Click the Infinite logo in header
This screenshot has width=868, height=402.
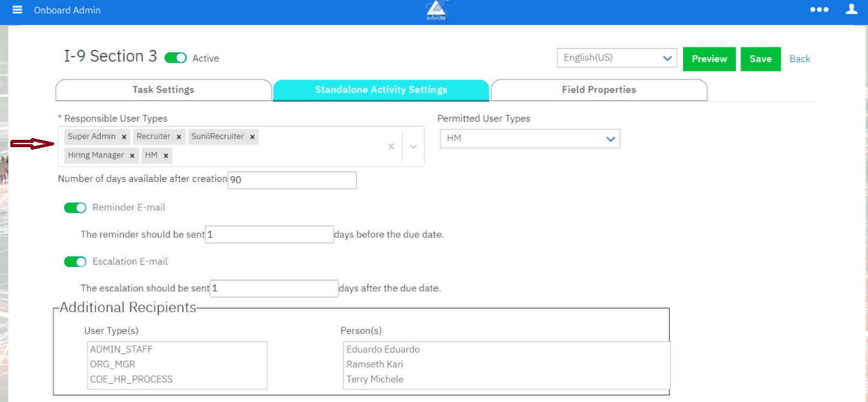point(437,10)
